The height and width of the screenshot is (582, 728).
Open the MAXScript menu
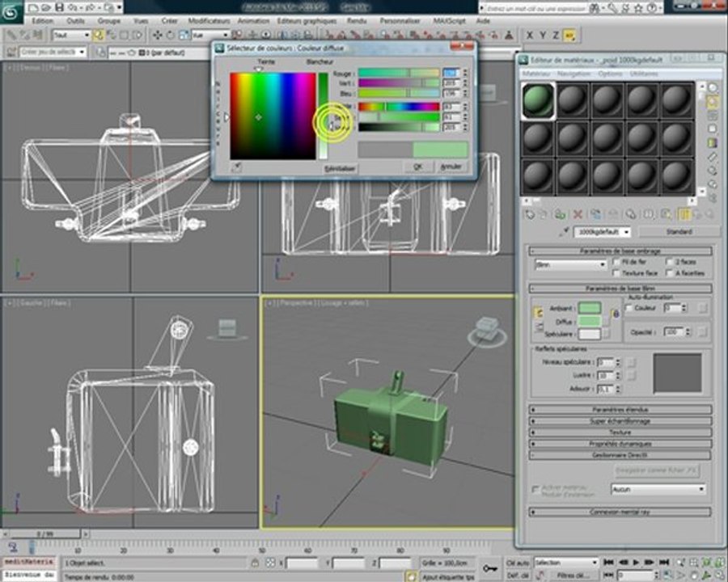coord(449,21)
